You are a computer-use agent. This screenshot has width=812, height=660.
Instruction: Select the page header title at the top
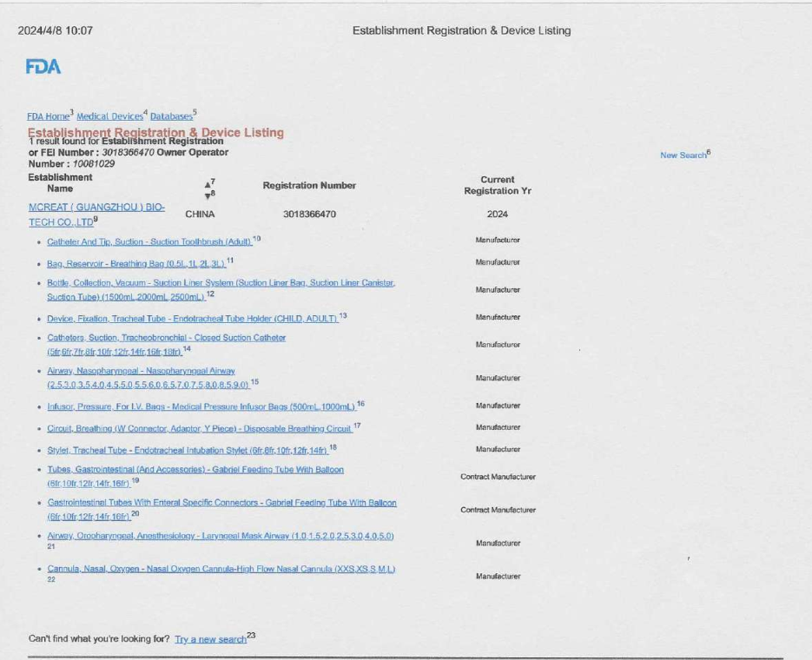point(461,30)
